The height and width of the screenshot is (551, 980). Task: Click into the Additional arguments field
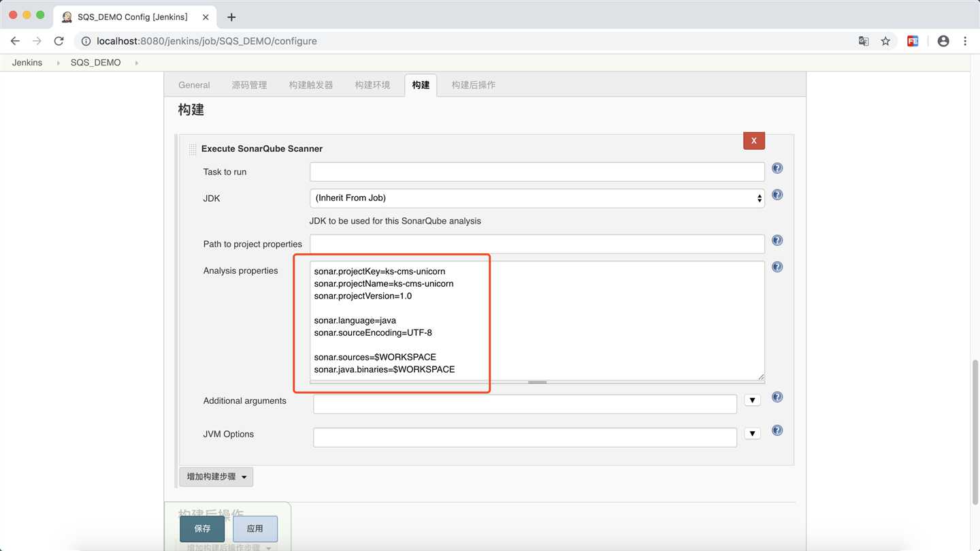525,404
